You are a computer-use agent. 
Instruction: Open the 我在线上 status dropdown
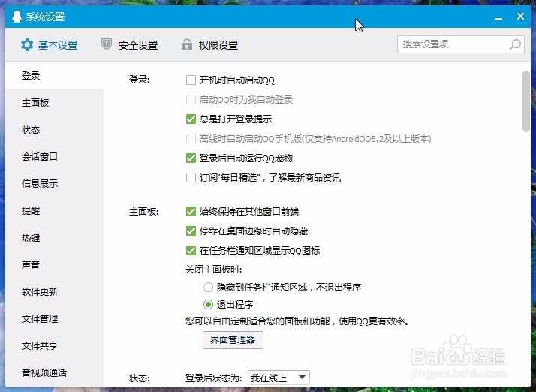(x=279, y=378)
